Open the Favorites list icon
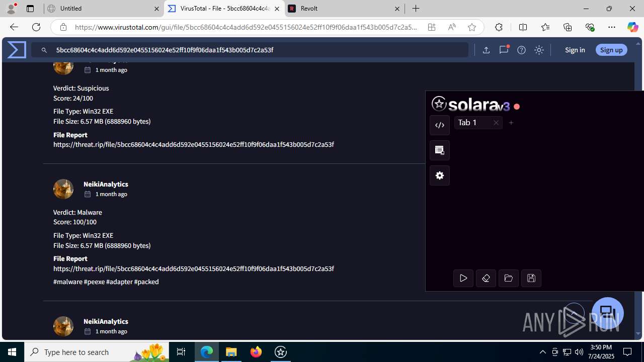This screenshot has height=362, width=644. pyautogui.click(x=545, y=27)
